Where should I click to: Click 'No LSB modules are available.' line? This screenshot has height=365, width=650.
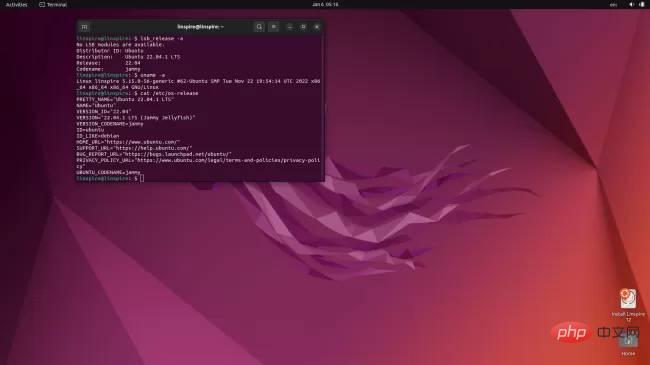point(120,45)
